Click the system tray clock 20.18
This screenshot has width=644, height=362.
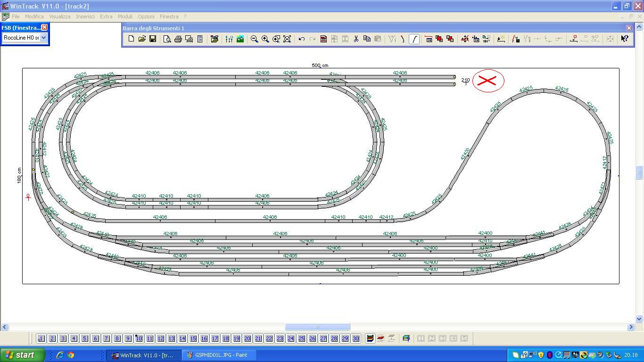[x=631, y=355]
